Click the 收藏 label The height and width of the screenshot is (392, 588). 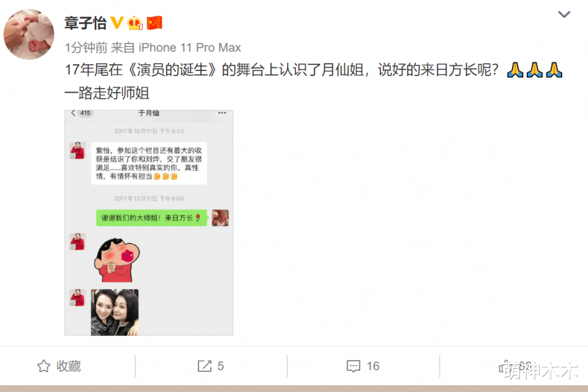69,366
